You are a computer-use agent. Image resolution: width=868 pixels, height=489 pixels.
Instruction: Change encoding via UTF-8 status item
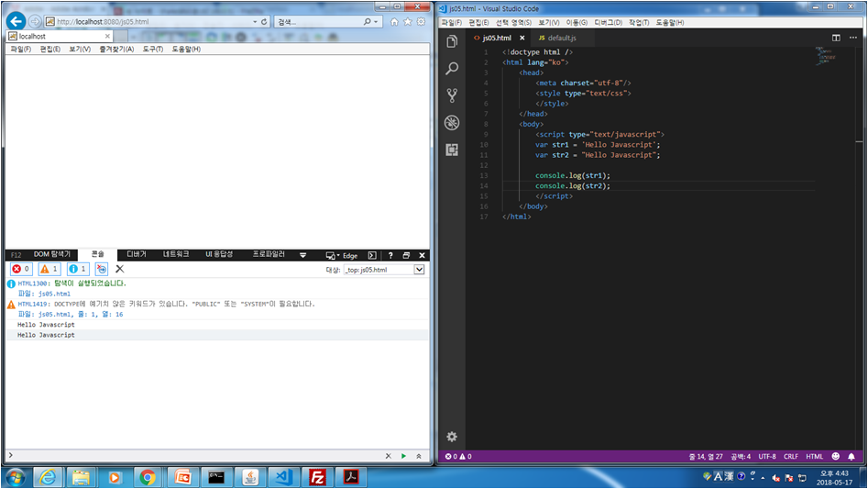click(x=766, y=456)
